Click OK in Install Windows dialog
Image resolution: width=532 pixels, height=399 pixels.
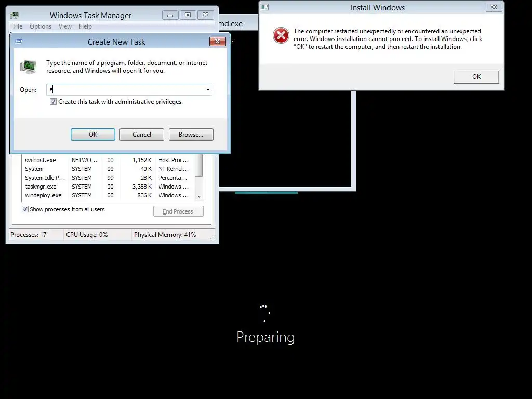coord(476,77)
